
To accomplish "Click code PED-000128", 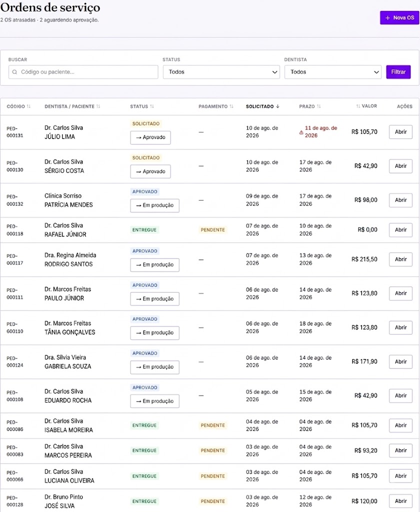I will [15, 501].
